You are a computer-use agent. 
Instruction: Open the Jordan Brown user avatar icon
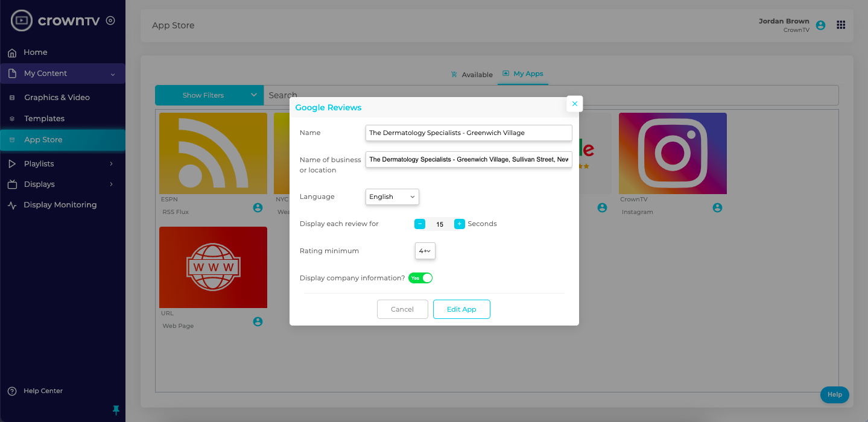pyautogui.click(x=820, y=25)
